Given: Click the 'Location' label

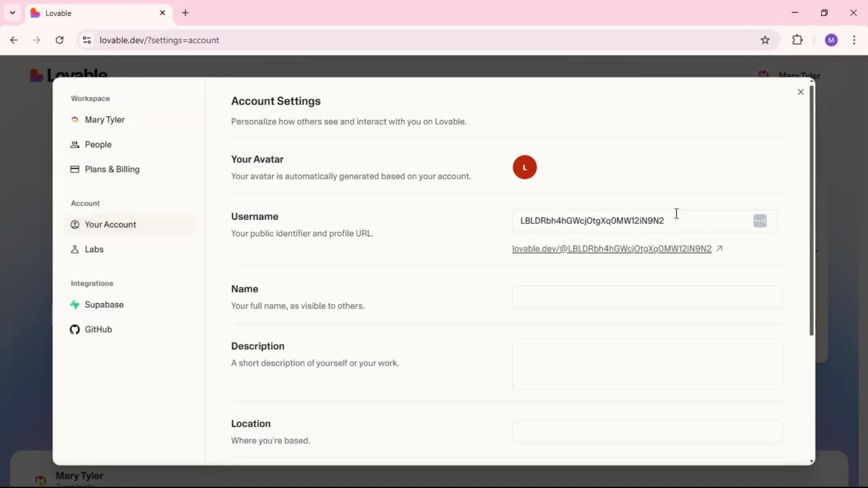Looking at the screenshot, I should pyautogui.click(x=251, y=424).
